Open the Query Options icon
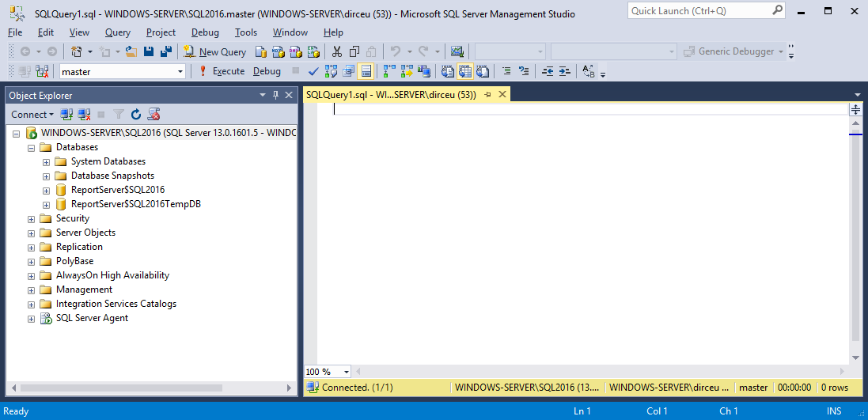The image size is (868, 420). coord(348,71)
